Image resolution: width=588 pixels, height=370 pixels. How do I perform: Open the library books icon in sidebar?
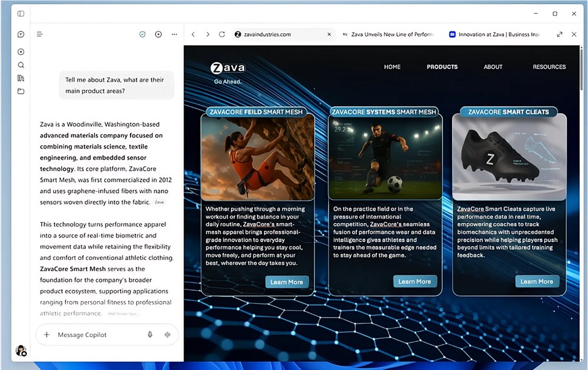pyautogui.click(x=21, y=78)
